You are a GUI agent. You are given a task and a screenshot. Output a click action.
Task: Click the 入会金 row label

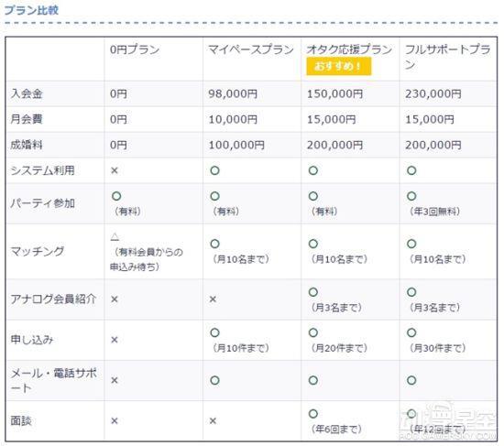point(27,93)
